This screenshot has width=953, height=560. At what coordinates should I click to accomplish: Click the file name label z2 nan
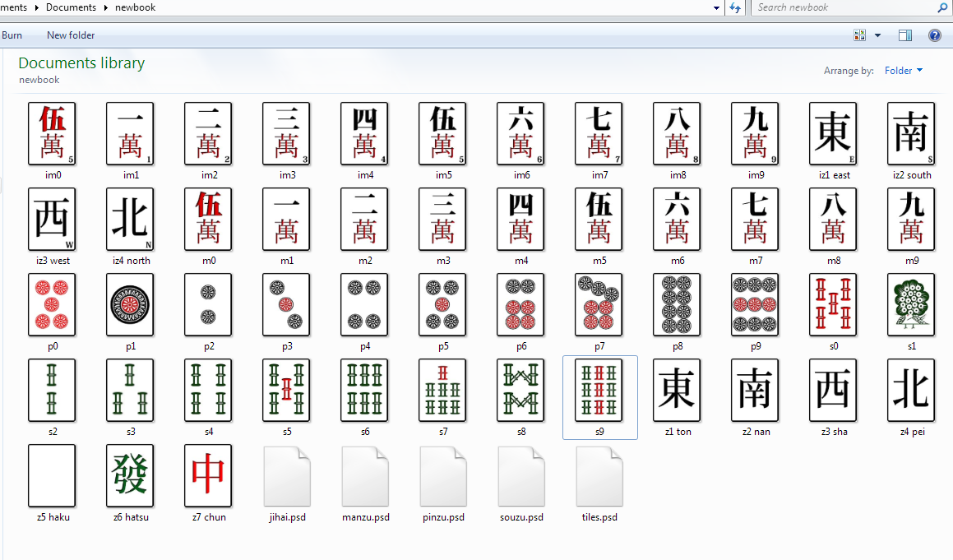[x=756, y=432]
